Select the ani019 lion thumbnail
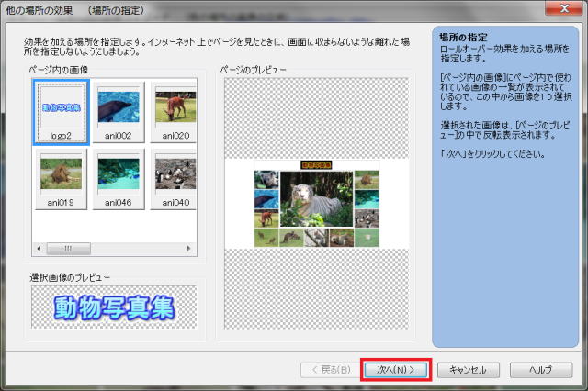 [62, 179]
